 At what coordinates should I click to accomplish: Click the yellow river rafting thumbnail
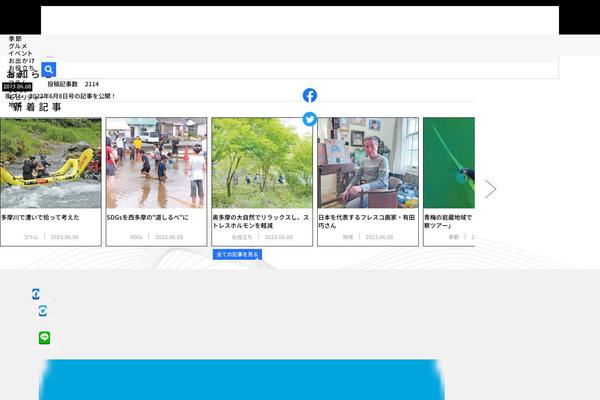(51, 163)
